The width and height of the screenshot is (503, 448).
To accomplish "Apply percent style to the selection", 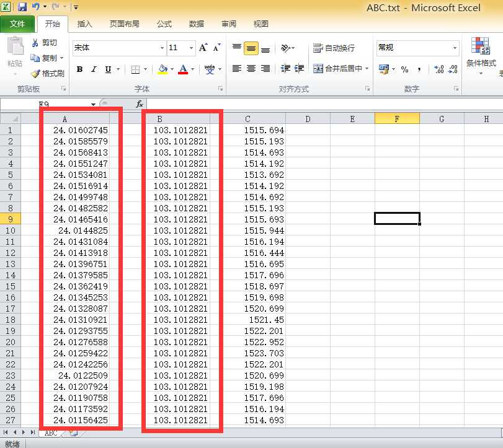I will [x=405, y=69].
